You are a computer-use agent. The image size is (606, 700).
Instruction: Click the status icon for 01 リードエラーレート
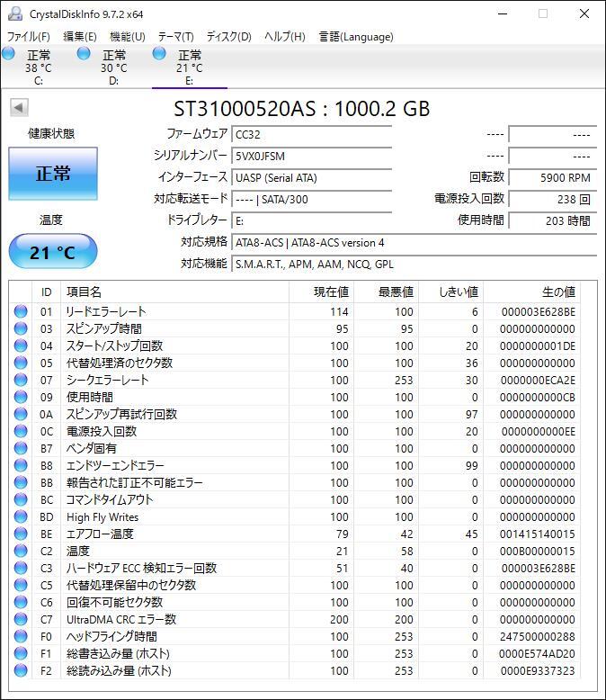pos(21,311)
